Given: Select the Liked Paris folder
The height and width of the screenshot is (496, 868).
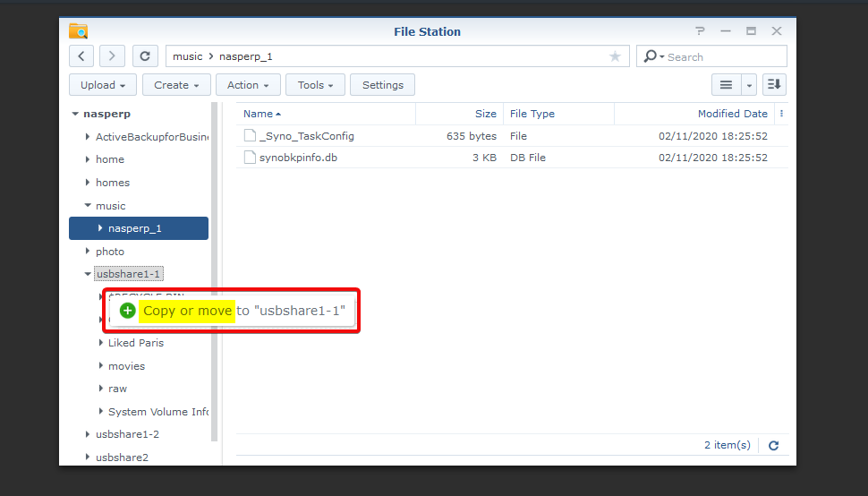Looking at the screenshot, I should click(136, 343).
